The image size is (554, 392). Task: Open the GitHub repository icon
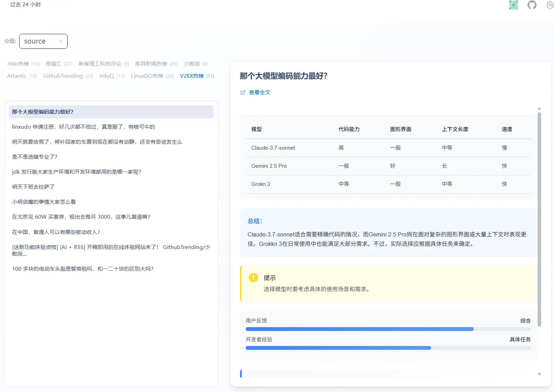click(532, 5)
